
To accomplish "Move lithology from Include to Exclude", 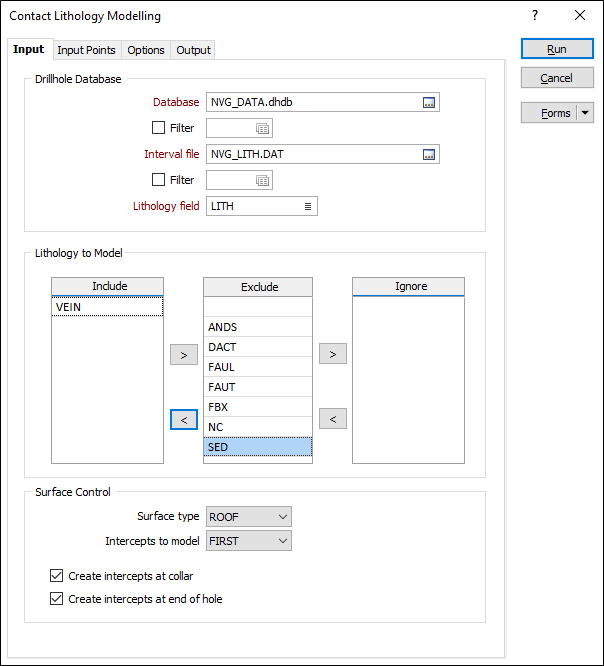I will pyautogui.click(x=183, y=354).
